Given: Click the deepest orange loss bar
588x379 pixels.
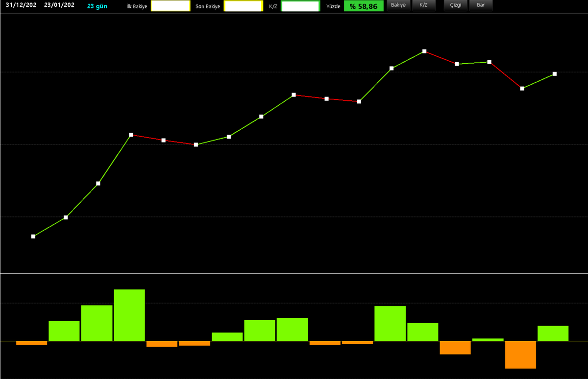Looking at the screenshot, I should (520, 355).
